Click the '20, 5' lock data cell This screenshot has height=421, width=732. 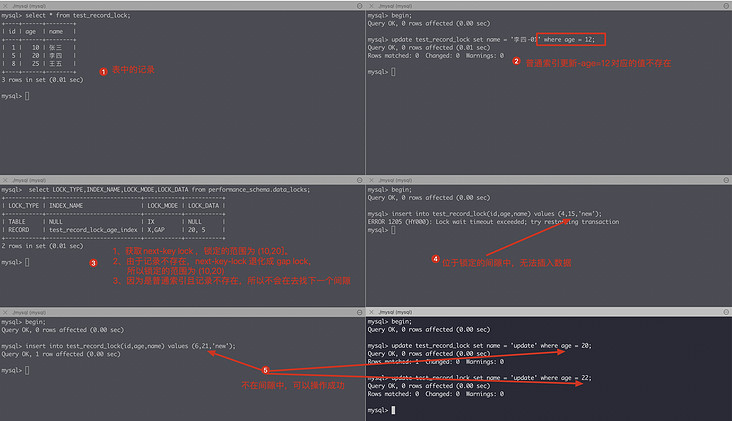pyautogui.click(x=197, y=230)
